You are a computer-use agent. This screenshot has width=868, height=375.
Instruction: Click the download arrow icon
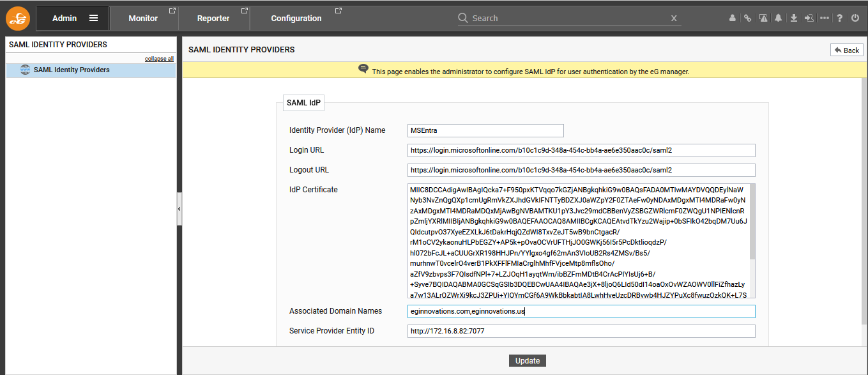coord(793,19)
